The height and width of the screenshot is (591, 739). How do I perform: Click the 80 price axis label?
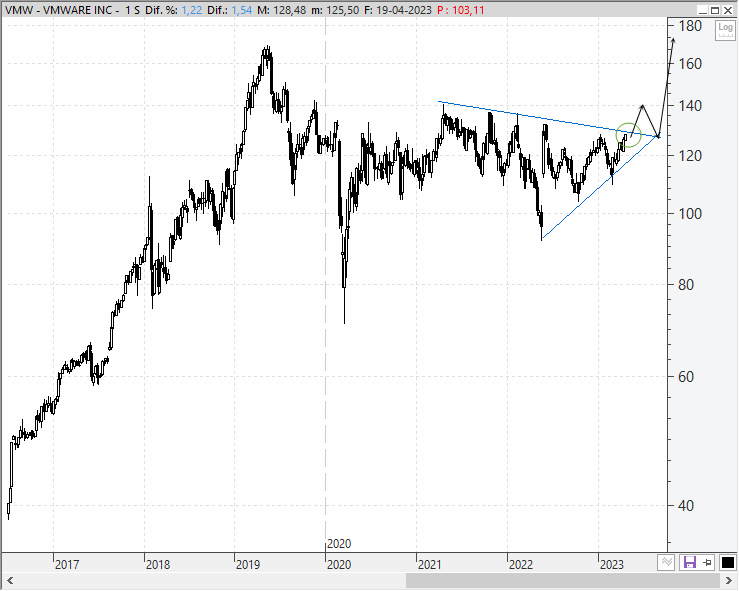tap(686, 284)
